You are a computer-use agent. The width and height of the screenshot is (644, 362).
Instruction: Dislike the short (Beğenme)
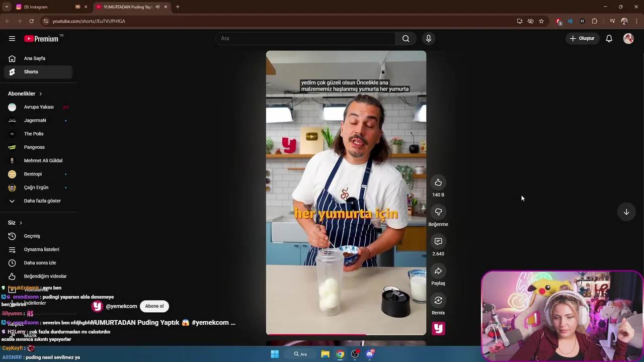438,212
